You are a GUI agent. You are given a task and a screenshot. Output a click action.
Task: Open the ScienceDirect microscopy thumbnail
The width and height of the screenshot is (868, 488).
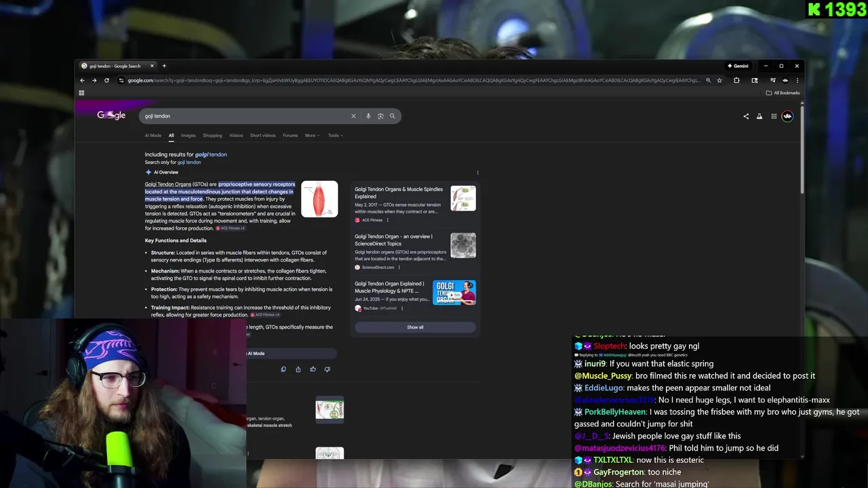463,246
